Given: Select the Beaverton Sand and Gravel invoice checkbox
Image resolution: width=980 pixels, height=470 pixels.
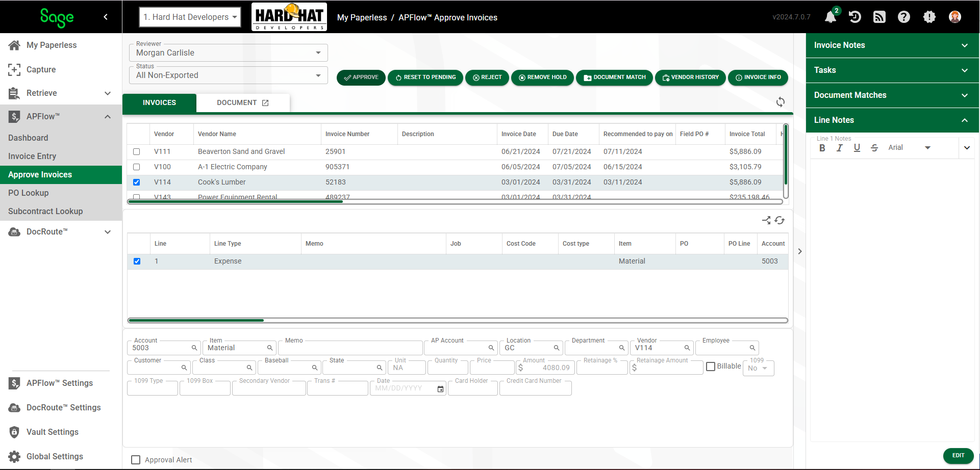Looking at the screenshot, I should tap(136, 151).
